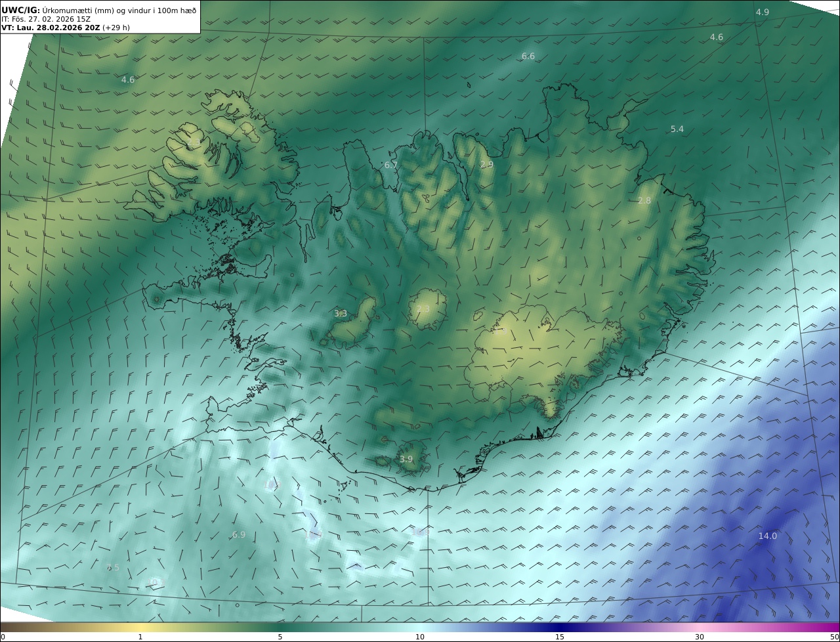Image resolution: width=840 pixels, height=642 pixels.
Task: Click the 3.3 value beside the western glacier
Action: [x=341, y=314]
